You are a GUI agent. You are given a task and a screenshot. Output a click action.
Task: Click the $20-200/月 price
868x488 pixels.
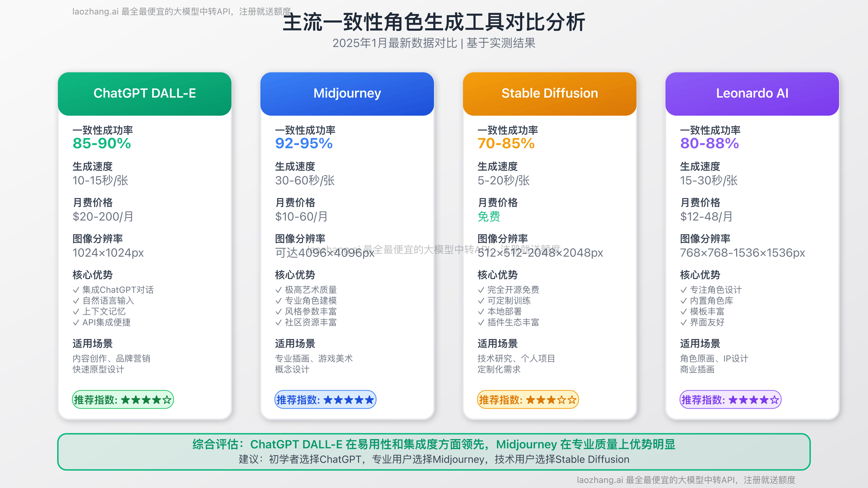103,217
